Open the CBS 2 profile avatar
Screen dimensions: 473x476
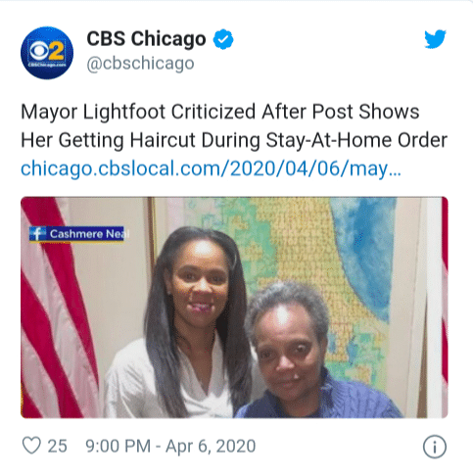coord(47,53)
